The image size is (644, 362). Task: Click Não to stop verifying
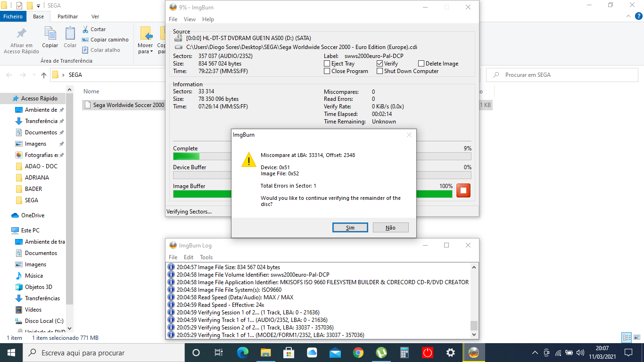coord(390,228)
